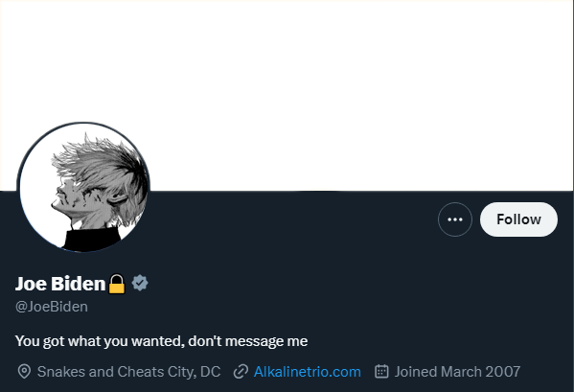Click the 'Joined March 2007' text
Image resolution: width=574 pixels, height=392 pixels.
coord(457,372)
